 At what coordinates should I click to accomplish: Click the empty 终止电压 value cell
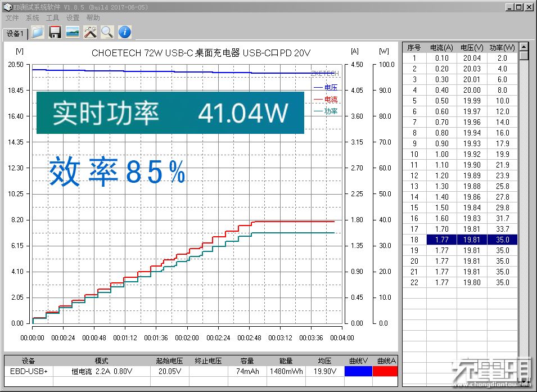tap(208, 371)
